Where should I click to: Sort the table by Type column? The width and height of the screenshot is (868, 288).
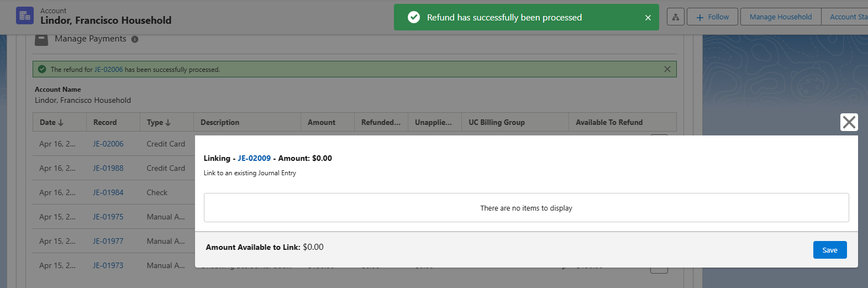pos(159,122)
